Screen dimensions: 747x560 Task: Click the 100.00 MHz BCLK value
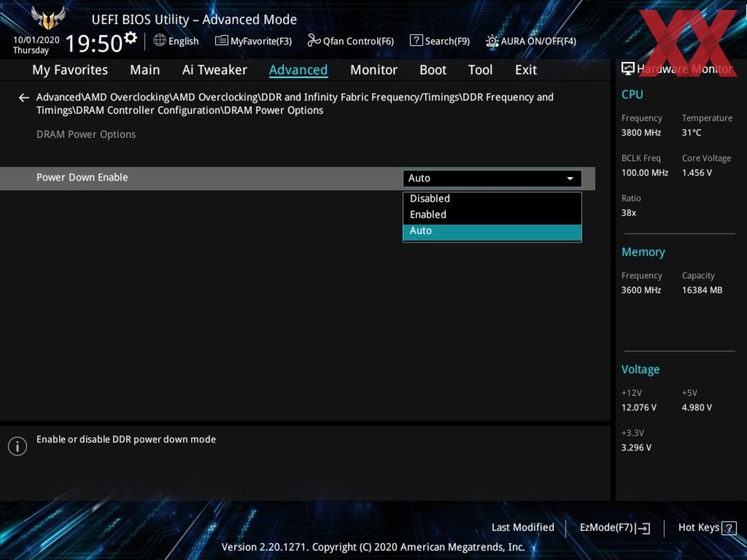click(645, 173)
